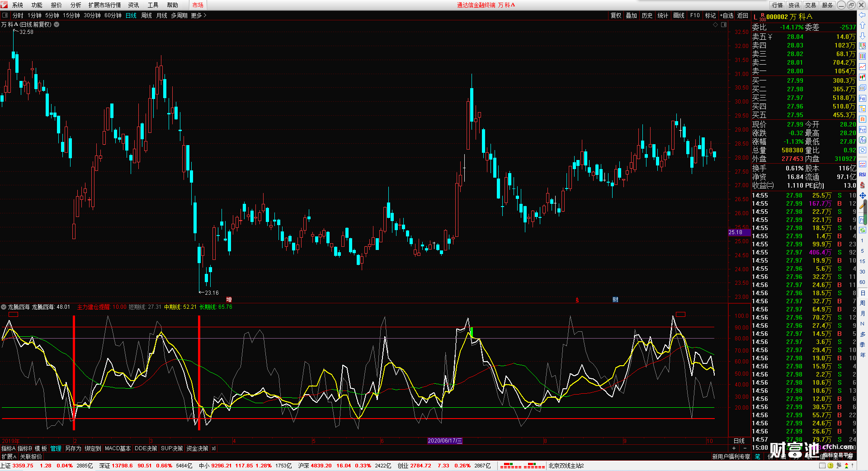
Task: Click the minus zoom-out button below 日线
Action: pos(745,448)
